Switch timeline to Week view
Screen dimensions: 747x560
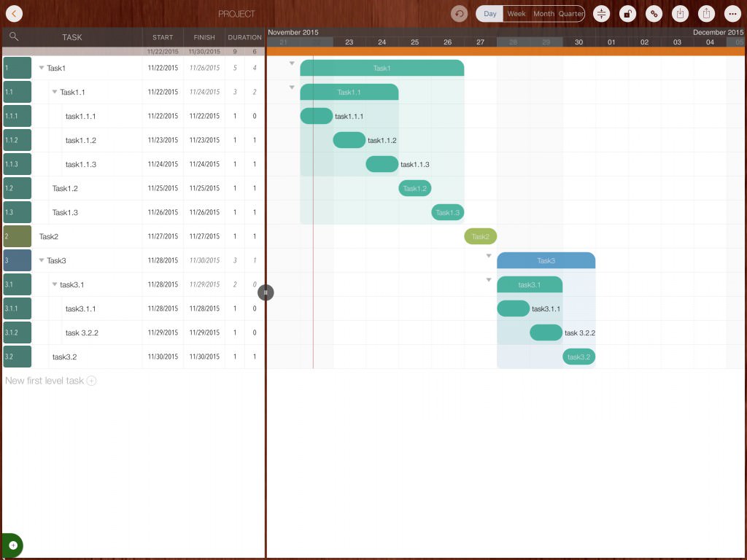pyautogui.click(x=516, y=14)
